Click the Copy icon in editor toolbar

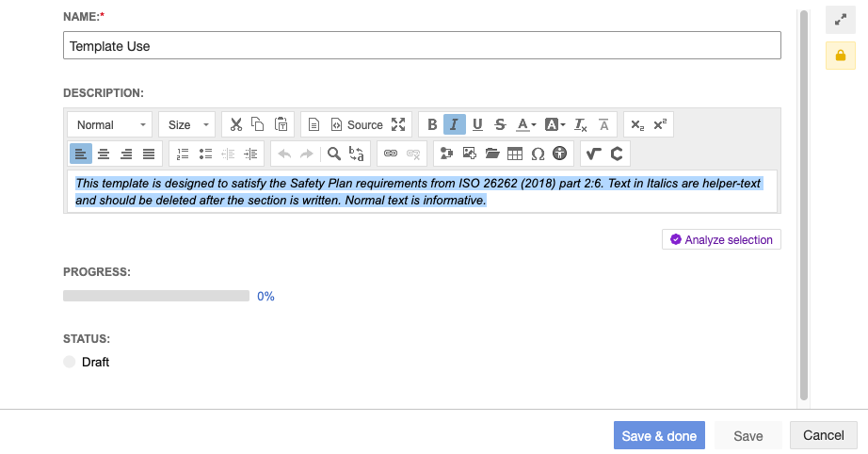click(x=257, y=124)
